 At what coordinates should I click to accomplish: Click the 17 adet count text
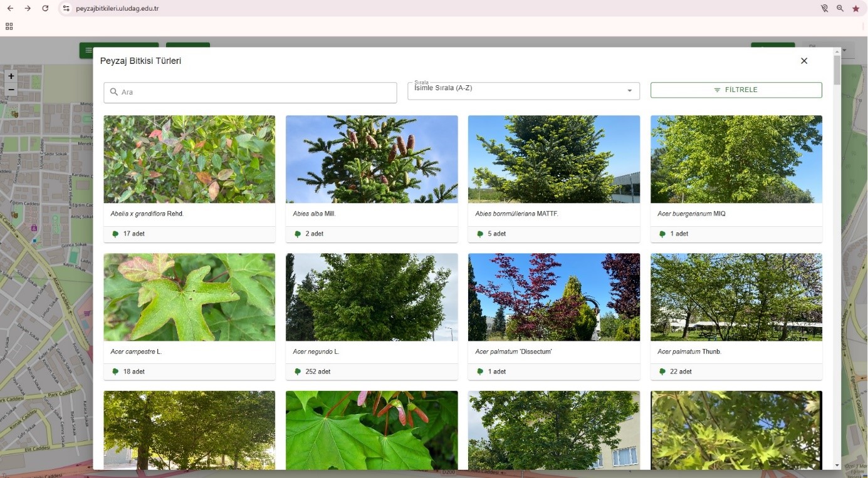[x=134, y=234]
